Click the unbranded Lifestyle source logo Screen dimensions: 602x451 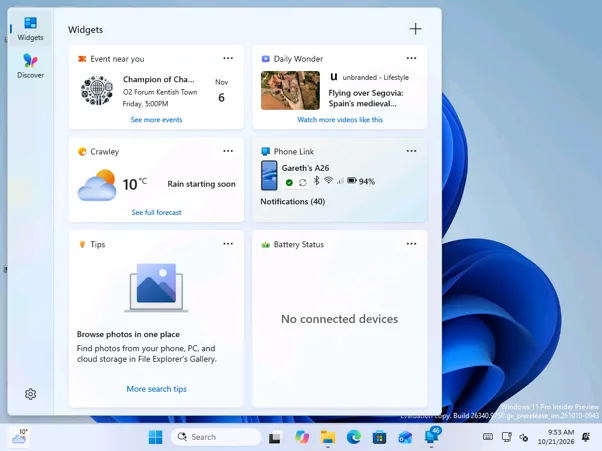[334, 77]
